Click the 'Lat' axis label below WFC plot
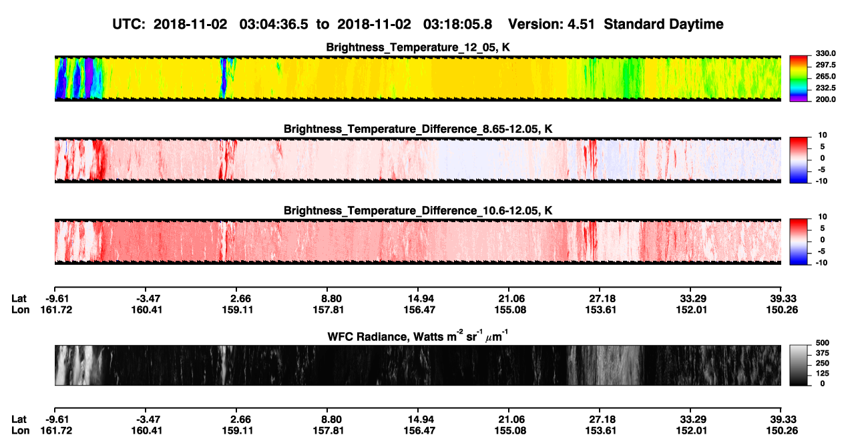The image size is (868, 445). pyautogui.click(x=19, y=420)
